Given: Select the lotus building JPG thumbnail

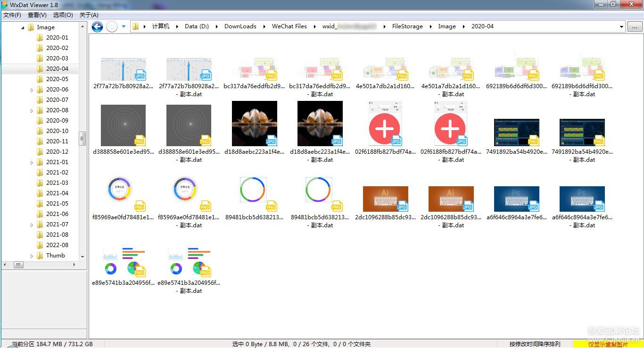Looking at the screenshot, I should [255, 123].
